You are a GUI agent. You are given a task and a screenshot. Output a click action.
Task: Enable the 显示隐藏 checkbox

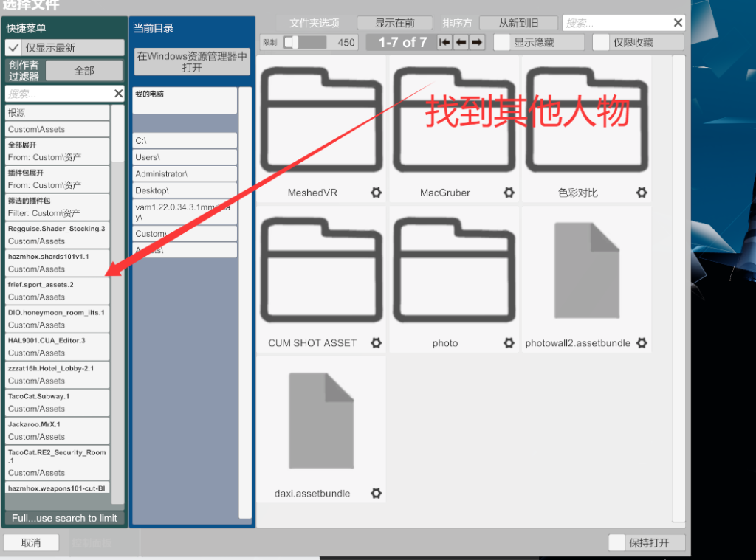[x=502, y=42]
